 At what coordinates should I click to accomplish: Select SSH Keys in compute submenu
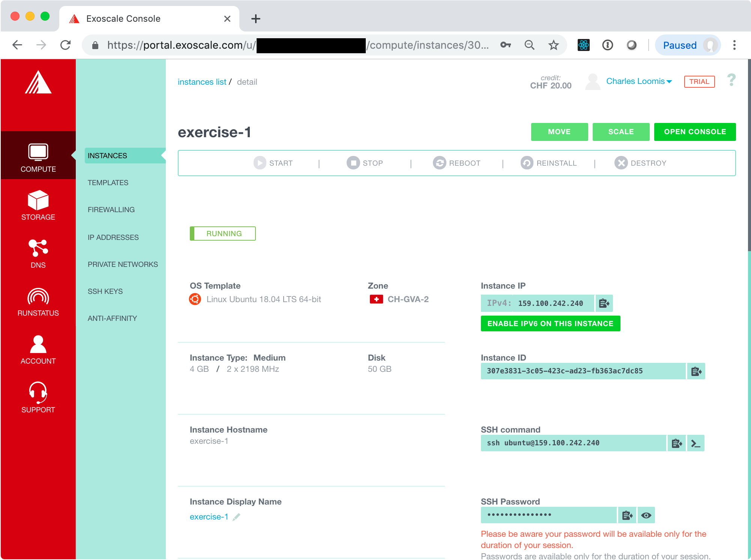[x=105, y=291]
